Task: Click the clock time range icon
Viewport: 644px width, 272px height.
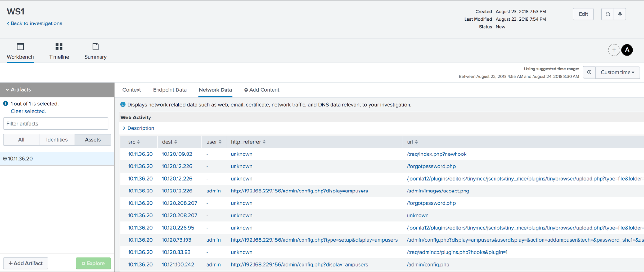Action: [589, 72]
